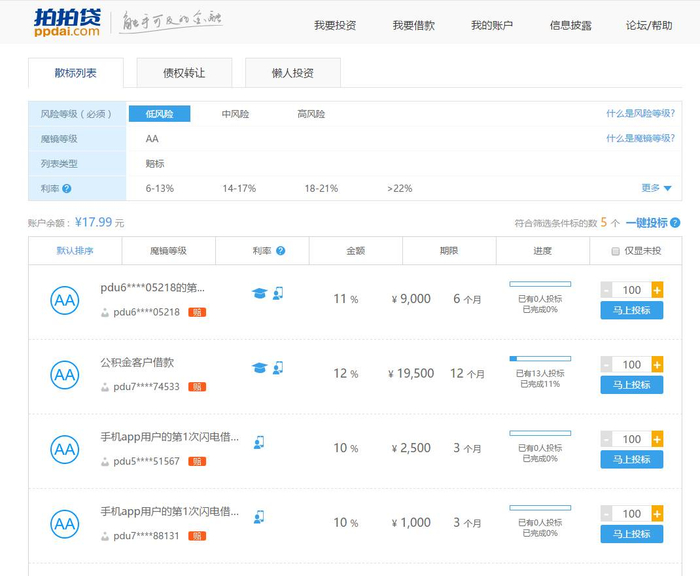Click AA rating badge for 公积金客户借款
This screenshot has width=700, height=576.
tap(65, 375)
